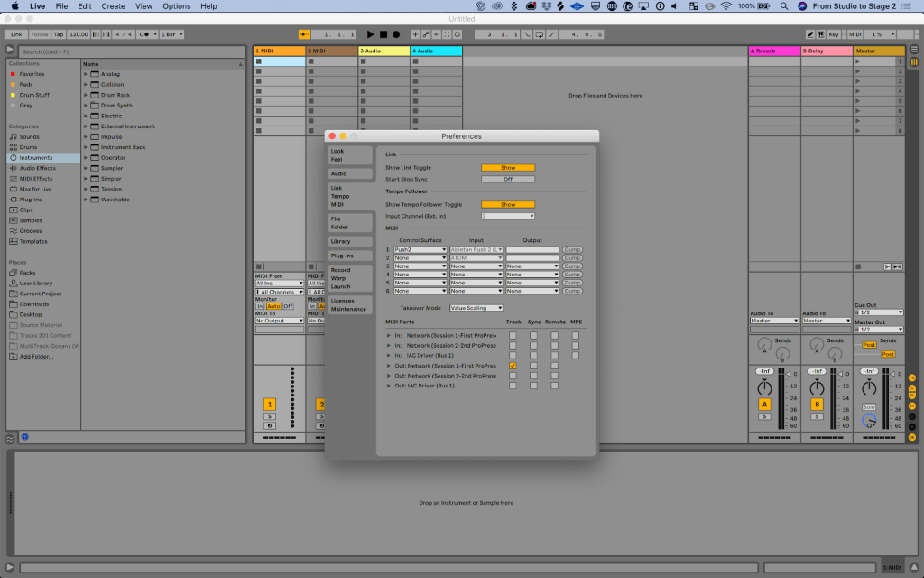924x578 pixels.
Task: Click the macOS Spotlight search icon
Action: pos(784,6)
